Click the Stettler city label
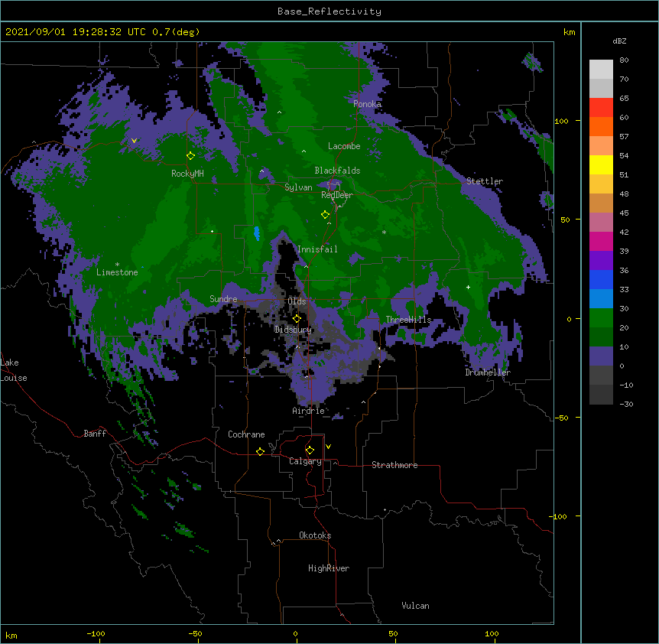The image size is (659, 644). coord(485,181)
